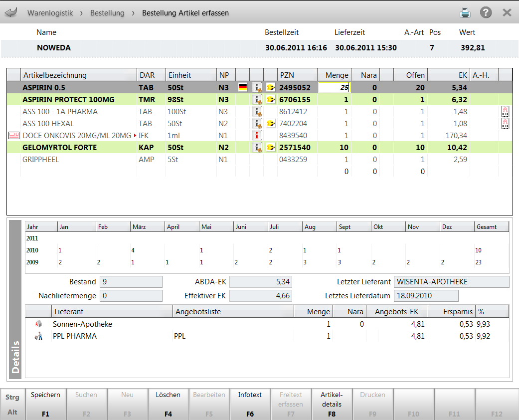Click the Nachliefermenge field
The height and width of the screenshot is (420, 519).
(131, 296)
